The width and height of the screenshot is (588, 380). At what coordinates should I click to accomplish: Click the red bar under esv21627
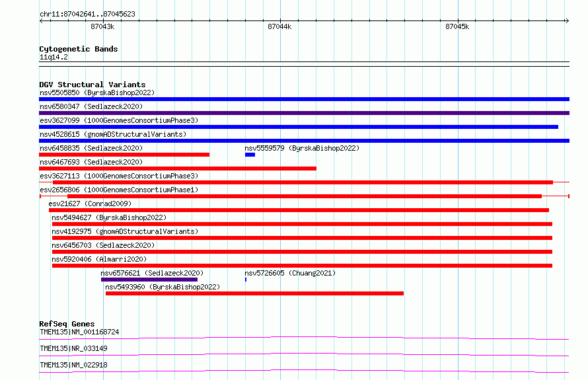[299, 210]
